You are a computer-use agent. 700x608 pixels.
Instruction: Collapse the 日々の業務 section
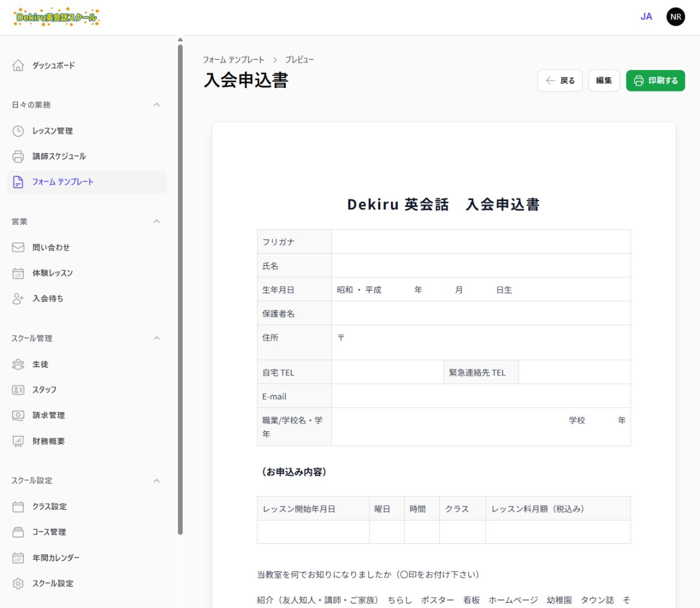(156, 105)
